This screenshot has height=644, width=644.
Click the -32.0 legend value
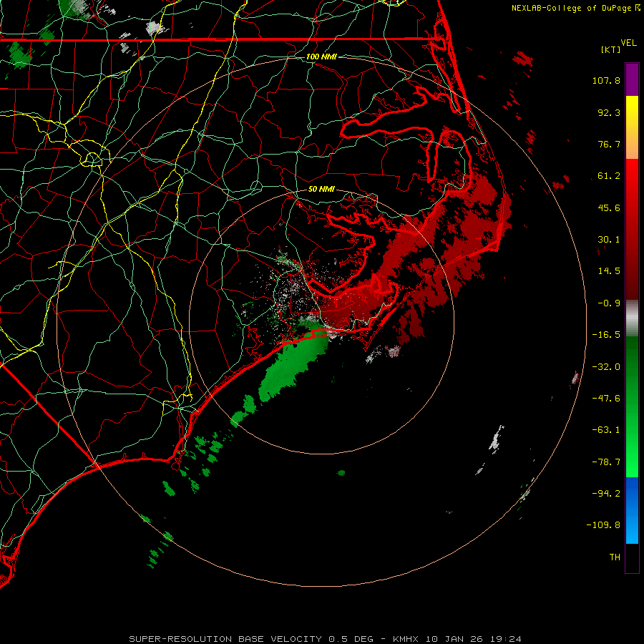click(606, 367)
